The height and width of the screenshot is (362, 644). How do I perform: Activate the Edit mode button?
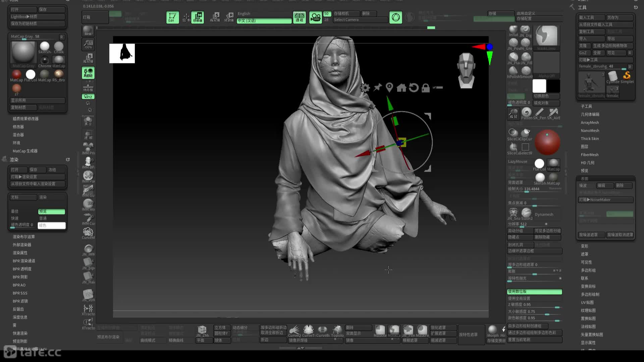(x=172, y=17)
